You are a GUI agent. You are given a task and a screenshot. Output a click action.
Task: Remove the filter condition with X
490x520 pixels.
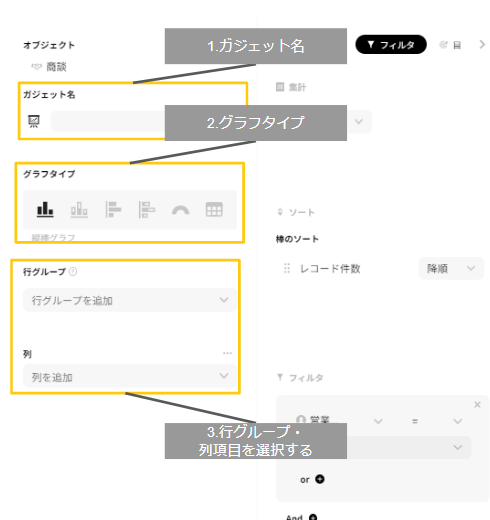pyautogui.click(x=477, y=404)
